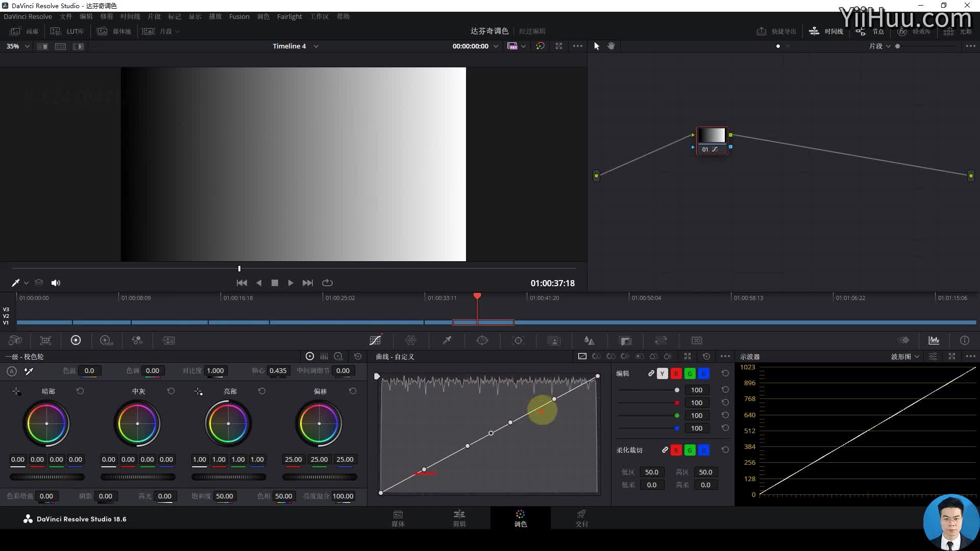The width and height of the screenshot is (980, 551).
Task: Toggle the green G curve channel
Action: click(x=690, y=374)
